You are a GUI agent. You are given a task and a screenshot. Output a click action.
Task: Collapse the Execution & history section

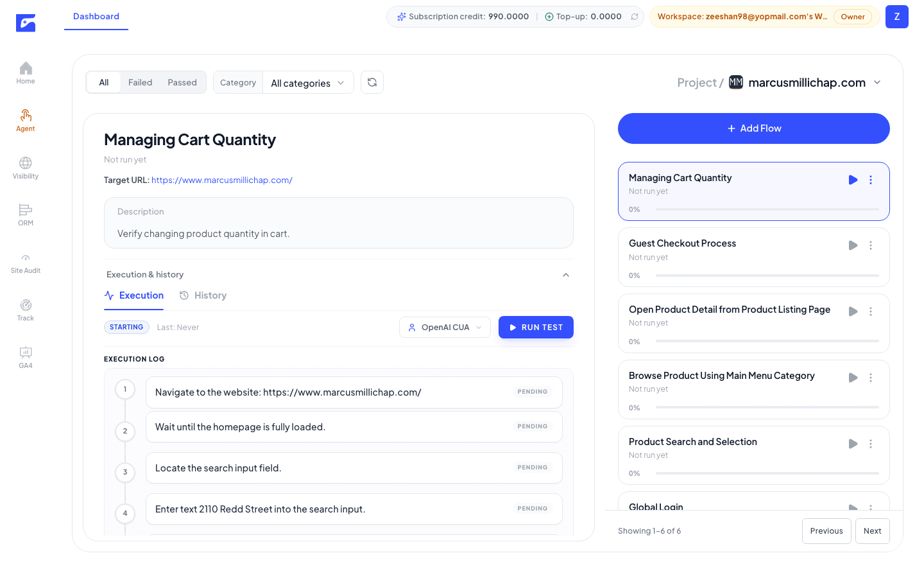point(566,275)
